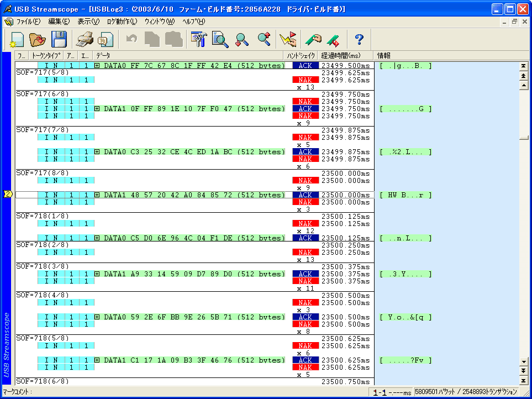Expand the DATA0 59 2E 6F BB packet row
Screen dimensions: 532x399
coord(97,317)
